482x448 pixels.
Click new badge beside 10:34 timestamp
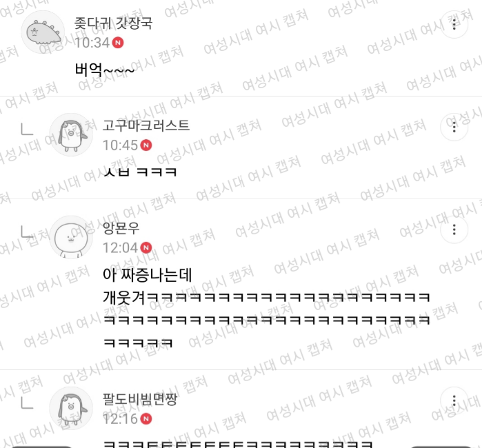point(118,43)
